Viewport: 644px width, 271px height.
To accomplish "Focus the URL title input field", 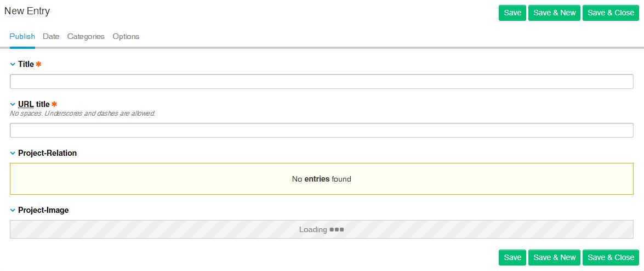I will (x=321, y=130).
